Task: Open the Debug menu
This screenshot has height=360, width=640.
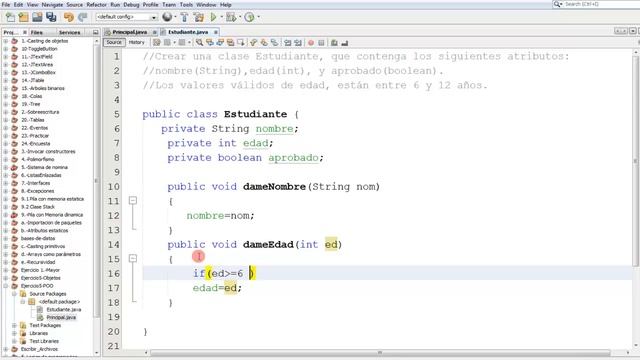Action: click(131, 5)
